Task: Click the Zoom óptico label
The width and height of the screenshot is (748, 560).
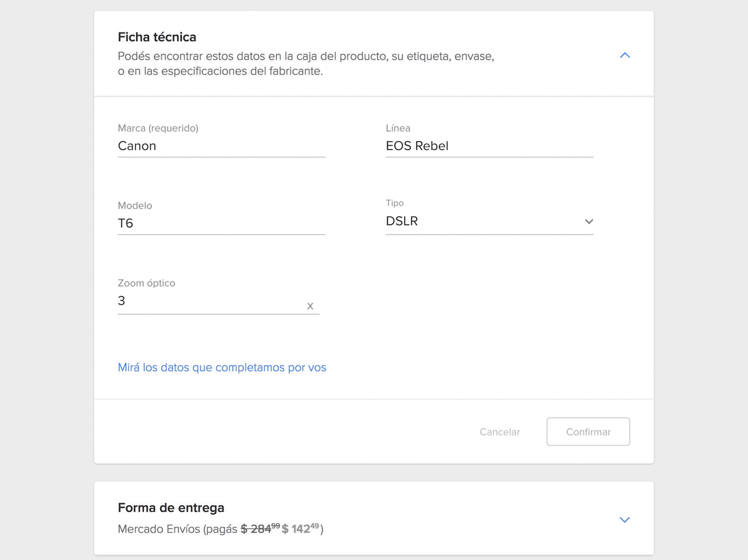Action: [x=146, y=283]
